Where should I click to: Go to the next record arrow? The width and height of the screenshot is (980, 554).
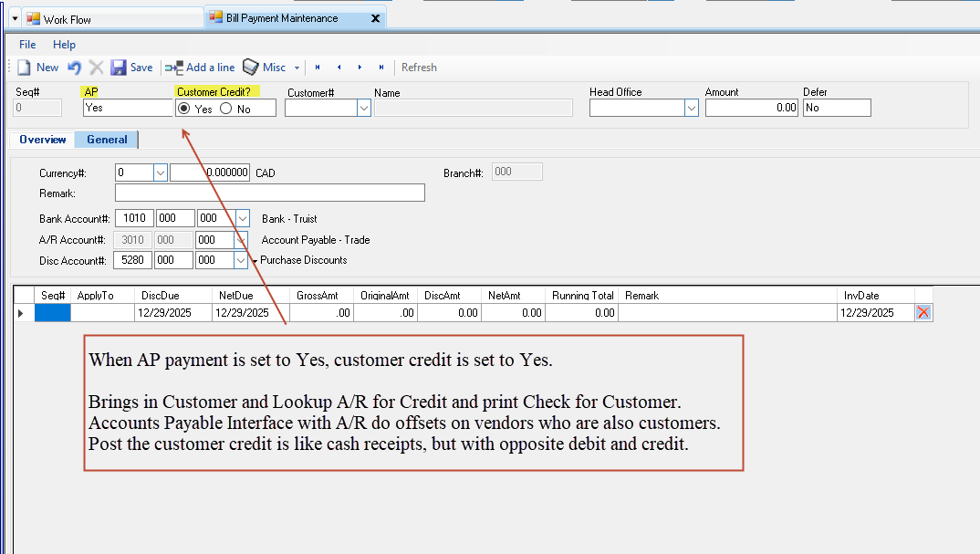click(360, 68)
